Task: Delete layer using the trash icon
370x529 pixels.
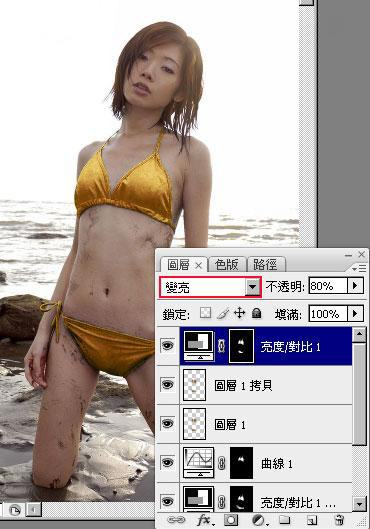Action: 339,520
